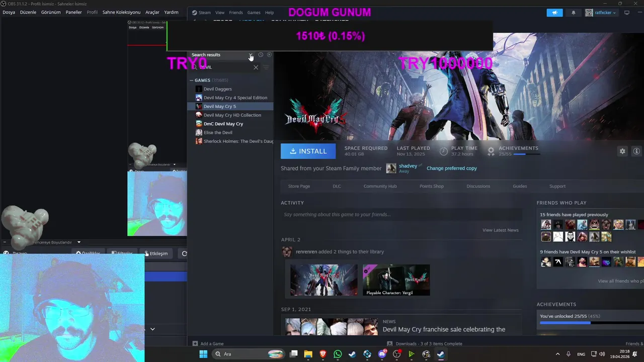Open Windows Start menu

pos(203,354)
